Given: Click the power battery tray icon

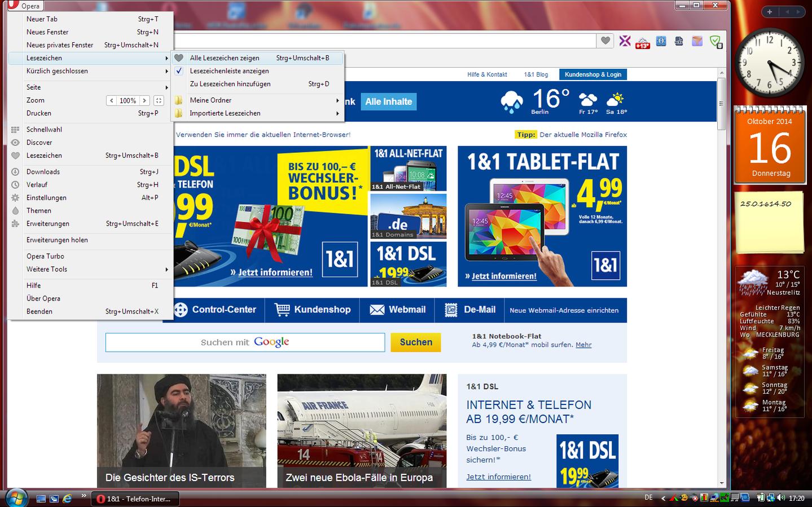Looking at the screenshot, I should pyautogui.click(x=762, y=497).
